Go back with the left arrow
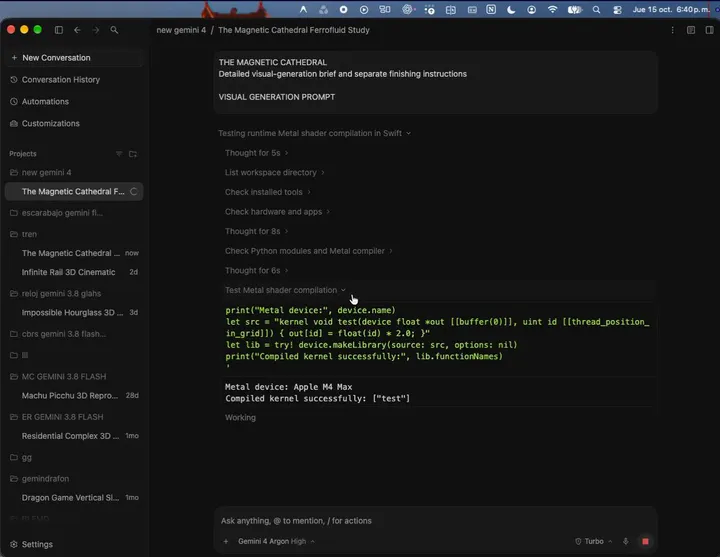 coord(77,30)
